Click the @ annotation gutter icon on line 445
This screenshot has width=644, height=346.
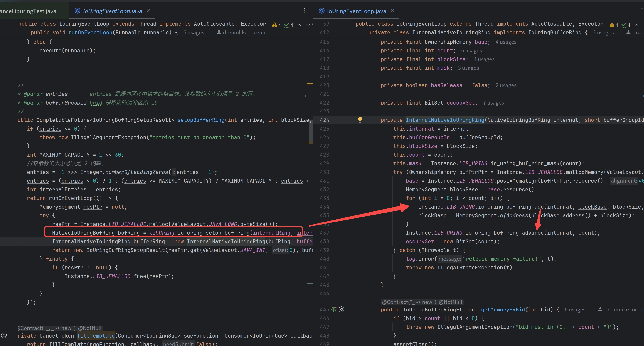click(x=341, y=309)
